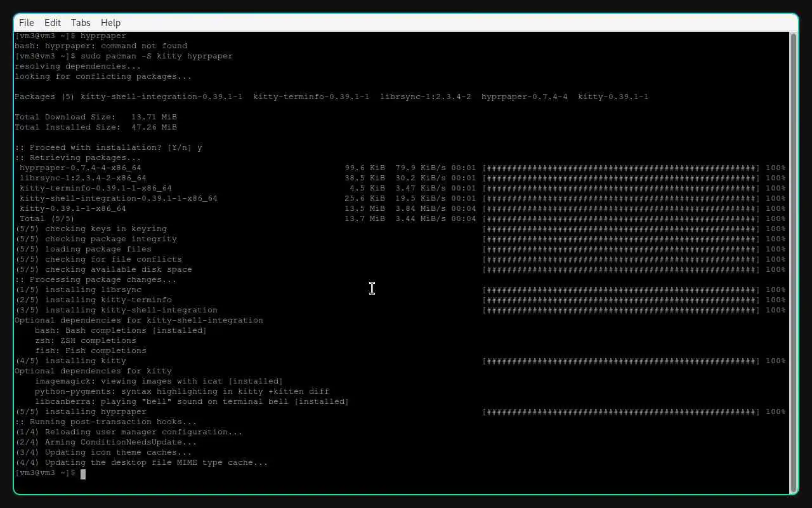Click the 'imagemagick: viewing images with icat' line
Viewport: 812px width, 508px height.
coord(159,381)
